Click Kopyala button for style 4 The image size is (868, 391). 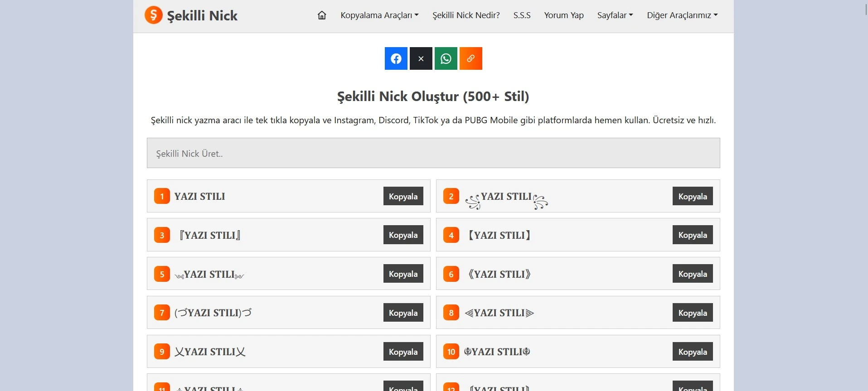pyautogui.click(x=692, y=235)
